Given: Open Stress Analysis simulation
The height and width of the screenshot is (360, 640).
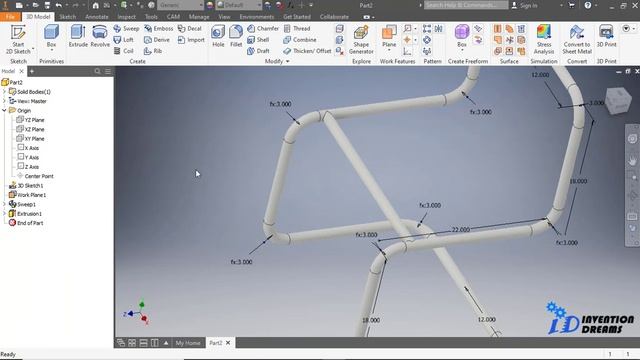Looking at the screenshot, I should point(544,40).
